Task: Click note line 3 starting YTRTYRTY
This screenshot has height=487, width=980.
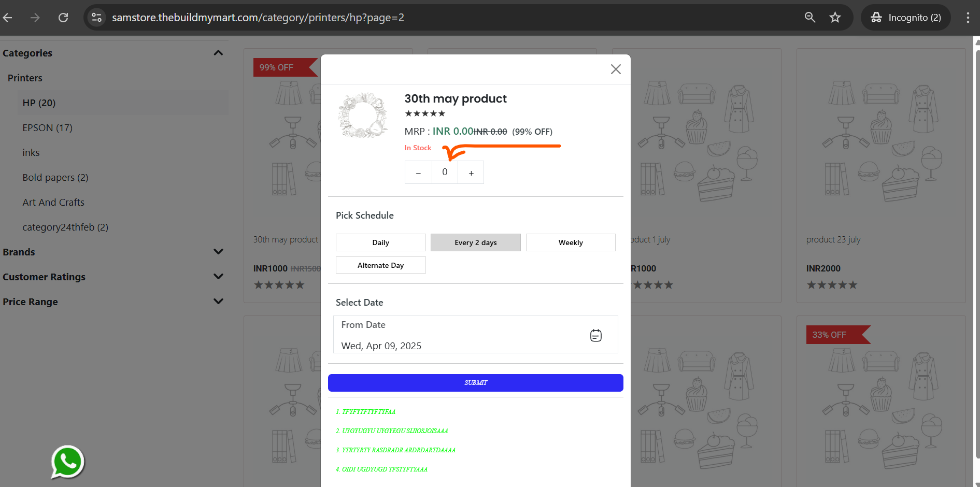Action: (x=396, y=450)
